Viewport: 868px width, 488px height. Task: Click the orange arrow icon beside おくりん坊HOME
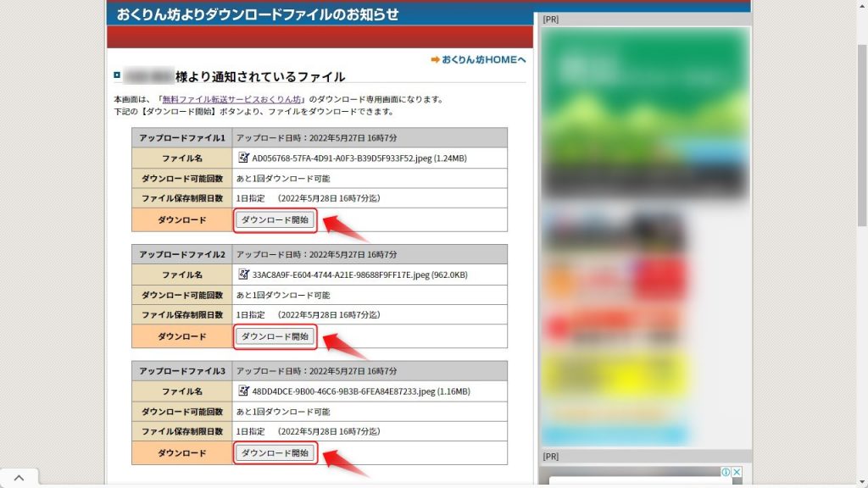tap(435, 59)
